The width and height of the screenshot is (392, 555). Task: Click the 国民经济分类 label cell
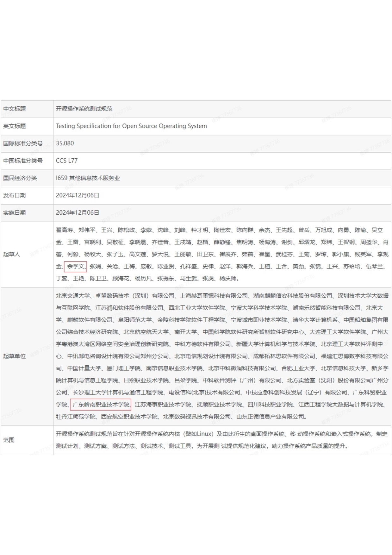20,178
